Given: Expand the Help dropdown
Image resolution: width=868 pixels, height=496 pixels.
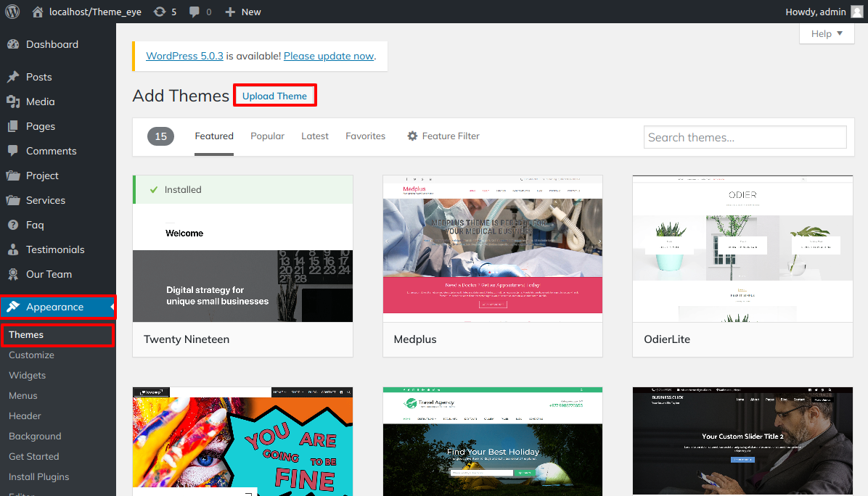Looking at the screenshot, I should pos(827,34).
